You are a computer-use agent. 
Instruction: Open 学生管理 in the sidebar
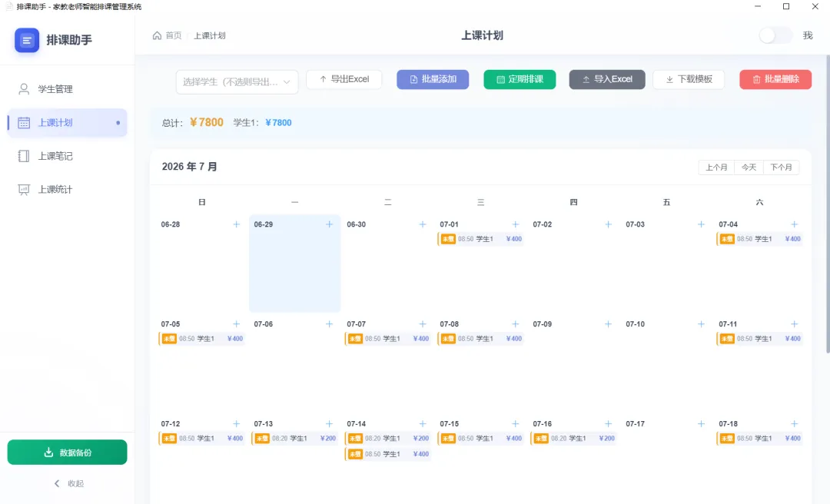[67, 89]
